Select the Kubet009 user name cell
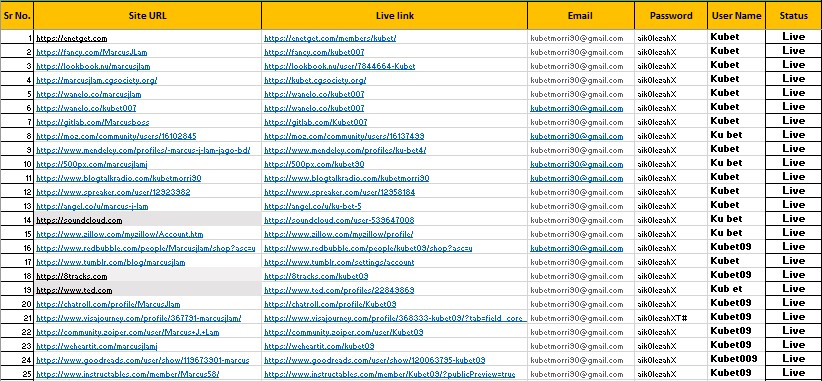This screenshot has width=822, height=381. point(736,358)
